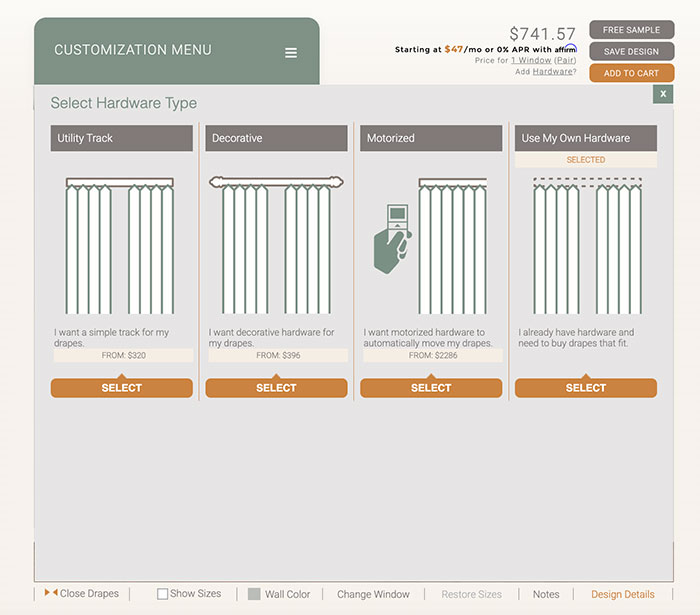Image resolution: width=700 pixels, height=615 pixels.
Task: Open the Design Details link
Action: [622, 594]
